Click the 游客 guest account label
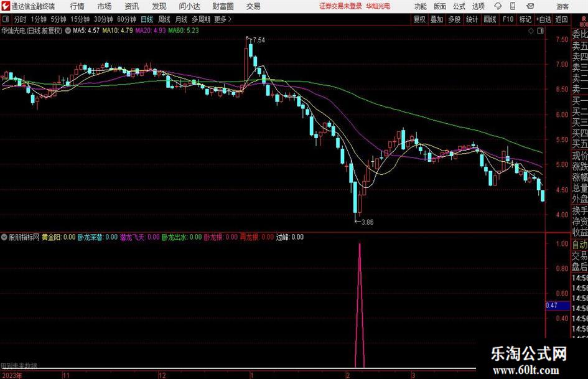588x379 pixels. pyautogui.click(x=562, y=6)
